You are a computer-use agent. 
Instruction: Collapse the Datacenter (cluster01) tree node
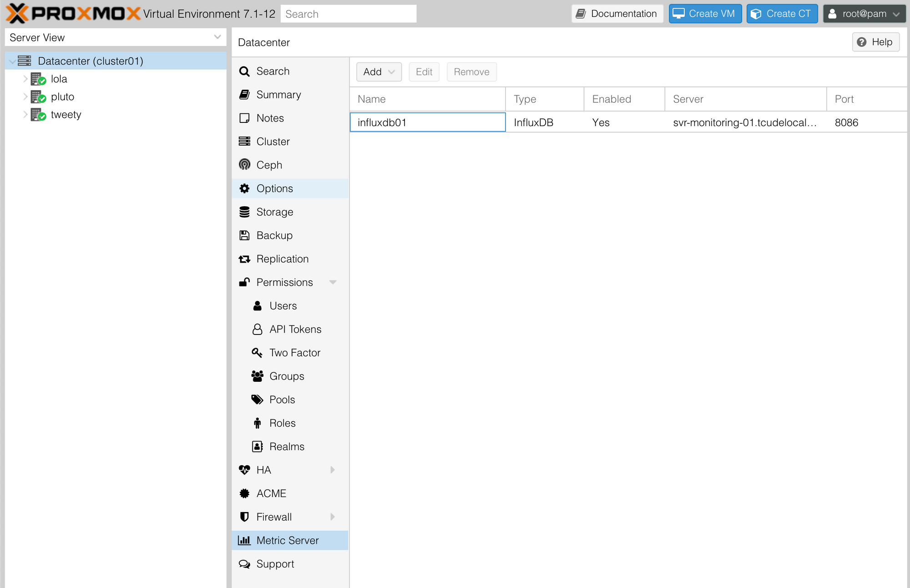pyautogui.click(x=12, y=61)
